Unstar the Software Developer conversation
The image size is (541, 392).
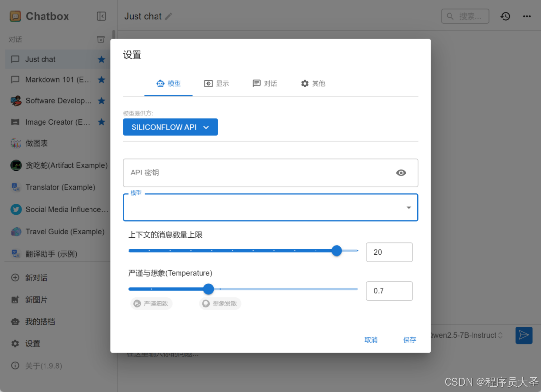point(101,101)
